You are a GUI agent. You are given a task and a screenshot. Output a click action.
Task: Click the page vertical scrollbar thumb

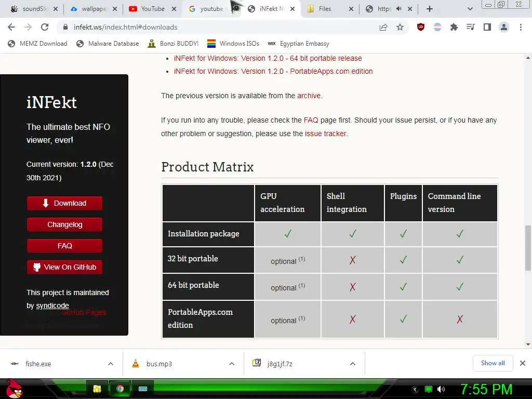click(528, 248)
